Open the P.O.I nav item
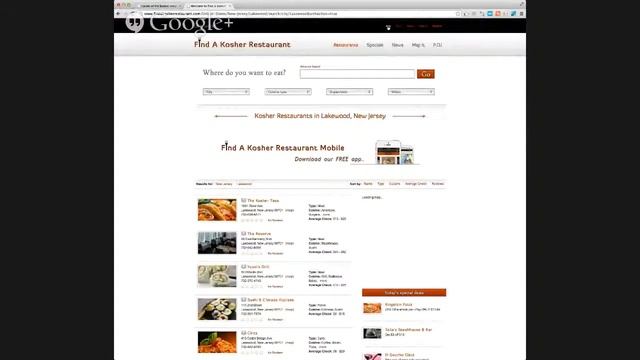Screen dimensions: 640x360 click(437, 45)
